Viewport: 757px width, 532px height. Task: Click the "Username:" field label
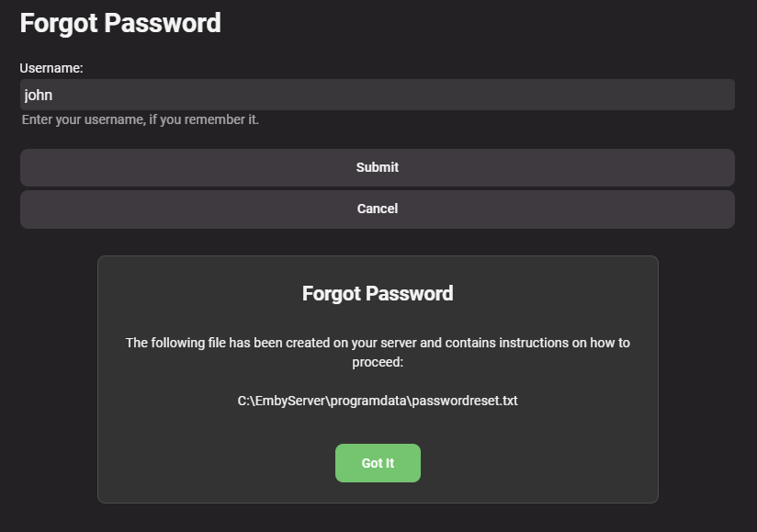tap(51, 68)
